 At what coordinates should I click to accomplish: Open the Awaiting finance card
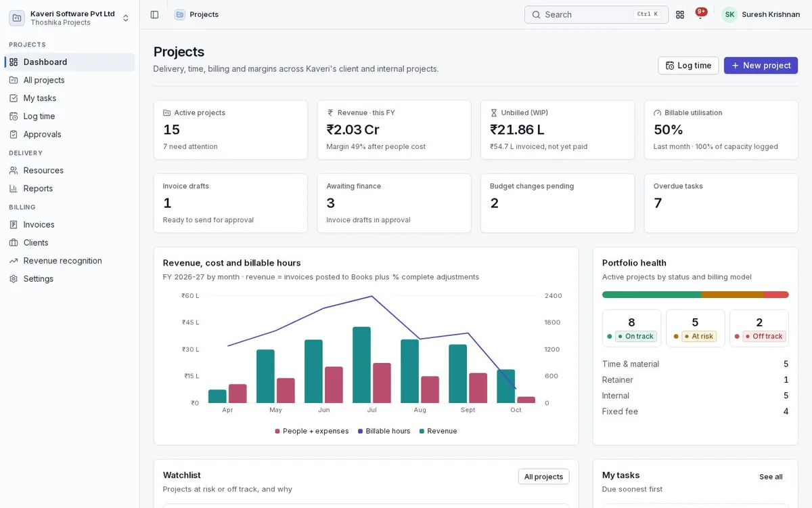[x=394, y=203]
